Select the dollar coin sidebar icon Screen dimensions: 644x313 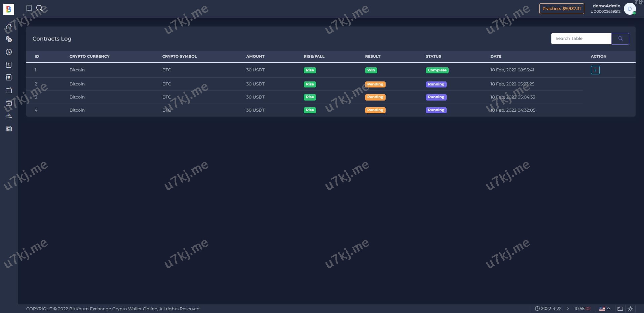pyautogui.click(x=9, y=52)
